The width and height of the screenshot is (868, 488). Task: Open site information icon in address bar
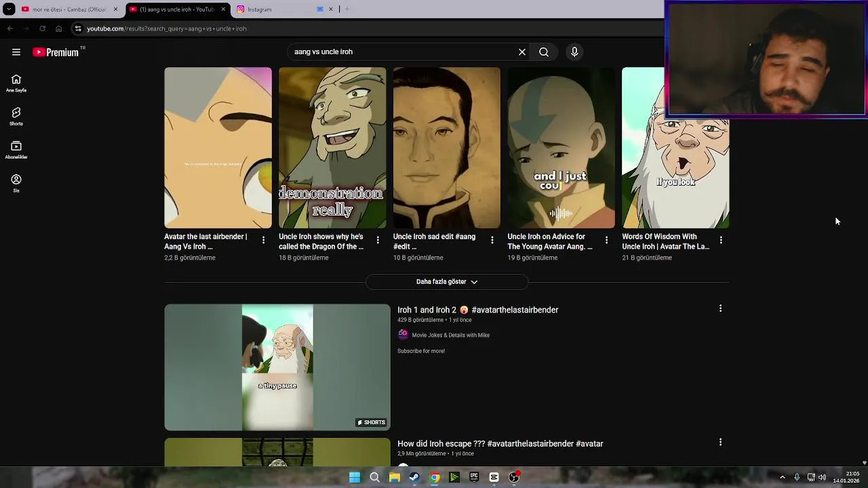[78, 28]
